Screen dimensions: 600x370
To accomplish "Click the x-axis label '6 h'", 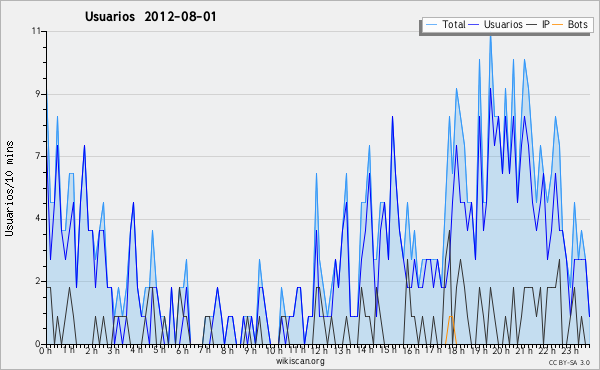I will 182,350.
